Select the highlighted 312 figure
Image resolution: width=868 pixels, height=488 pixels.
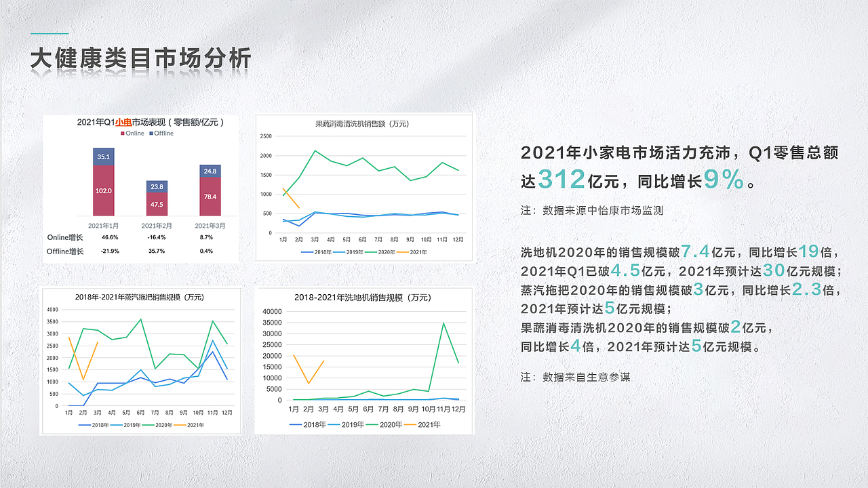click(x=561, y=180)
